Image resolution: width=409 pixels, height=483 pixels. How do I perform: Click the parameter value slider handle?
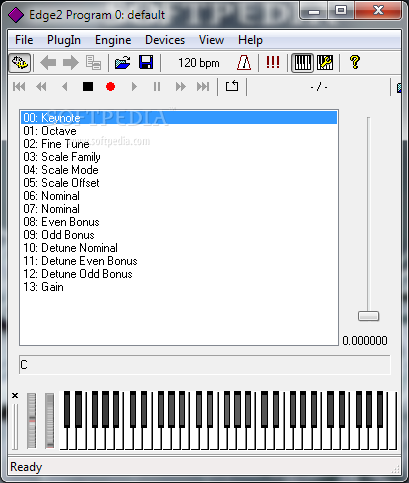(368, 316)
